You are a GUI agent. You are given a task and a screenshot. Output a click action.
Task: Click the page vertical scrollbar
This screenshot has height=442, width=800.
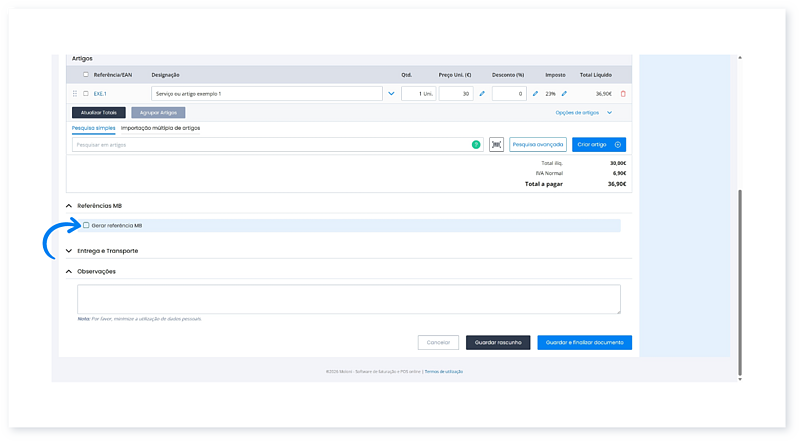click(x=740, y=280)
